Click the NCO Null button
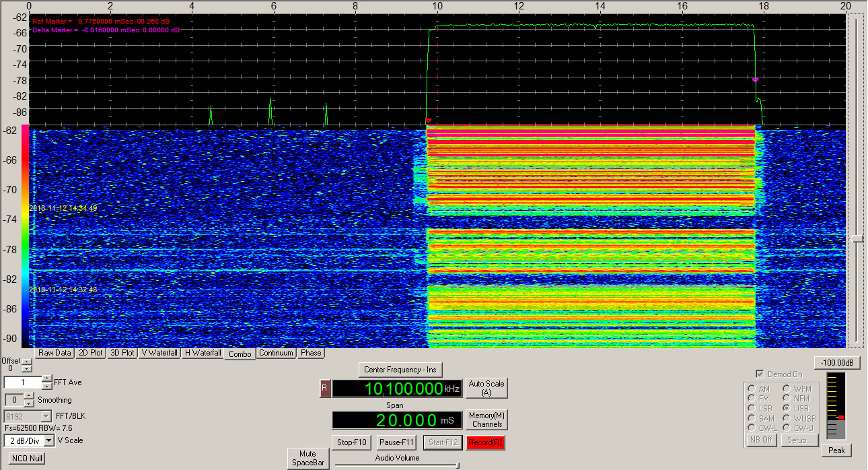Screen dimensions: 868x470 [28, 459]
